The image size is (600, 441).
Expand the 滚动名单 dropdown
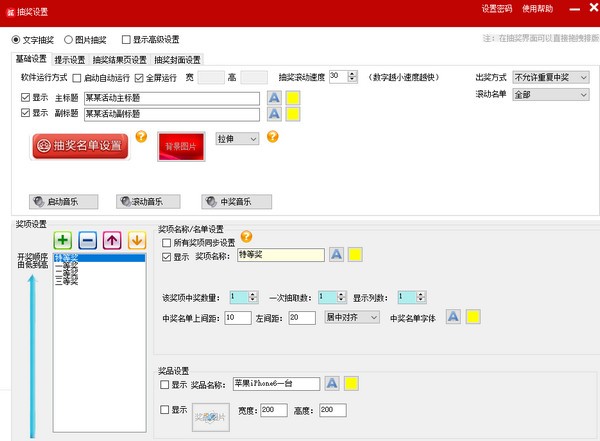pyautogui.click(x=550, y=94)
